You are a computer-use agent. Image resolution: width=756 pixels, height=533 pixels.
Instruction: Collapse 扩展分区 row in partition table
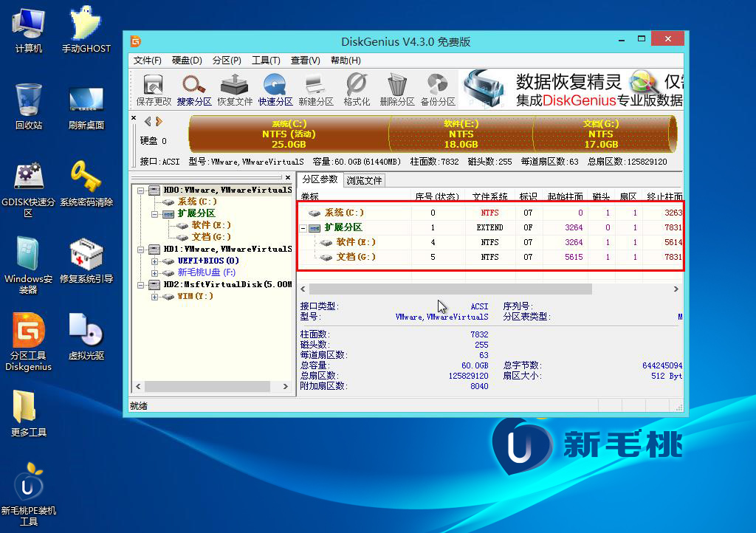[x=303, y=228]
